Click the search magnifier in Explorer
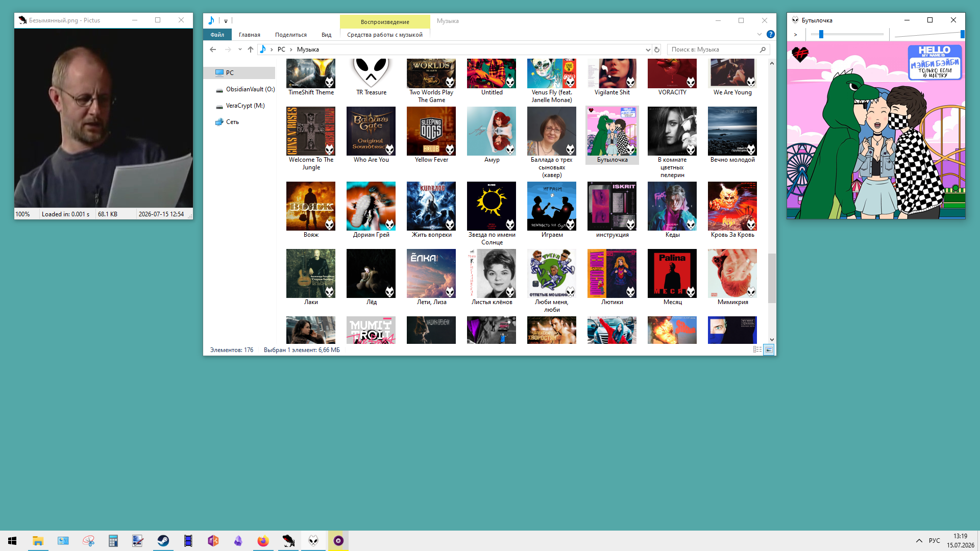980x551 pixels. pyautogui.click(x=763, y=49)
